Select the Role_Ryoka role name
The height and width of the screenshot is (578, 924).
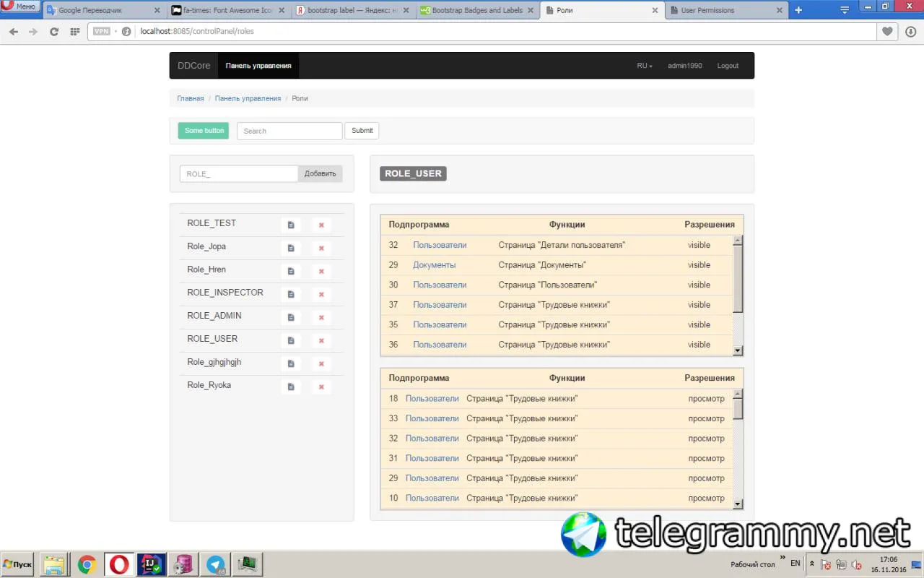pos(209,385)
